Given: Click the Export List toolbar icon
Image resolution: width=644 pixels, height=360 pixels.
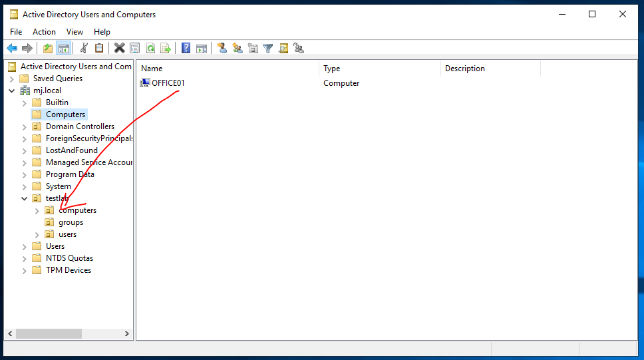Looking at the screenshot, I should (x=166, y=49).
